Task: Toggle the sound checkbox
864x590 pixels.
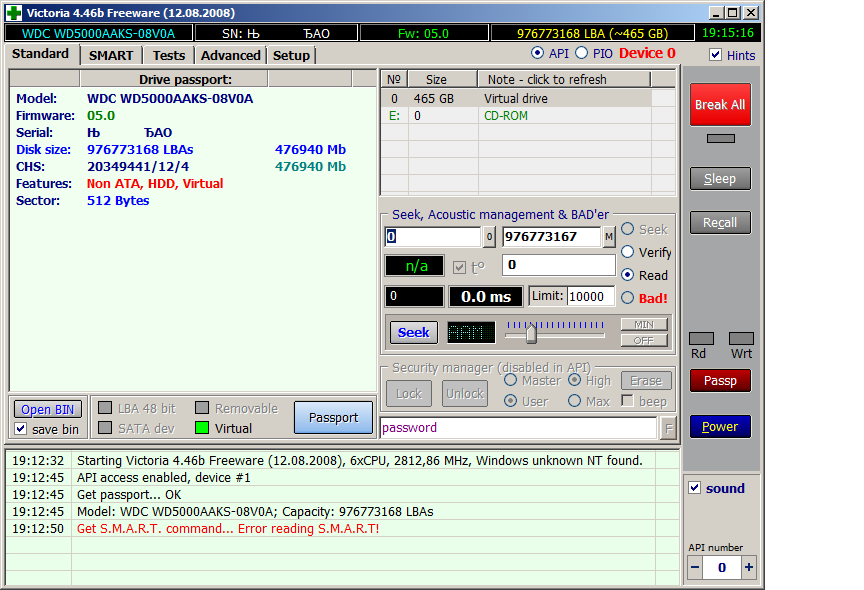Action: tap(695, 488)
